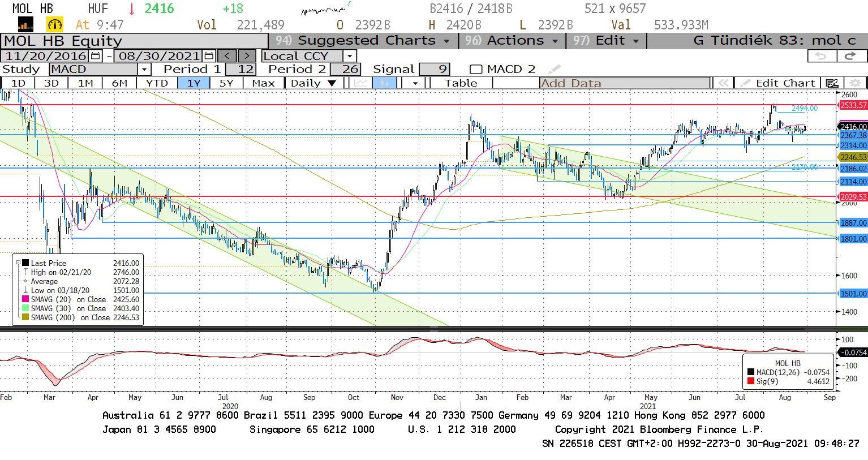Screen dimensions: 868x460
Task: Click the yellow gauge meter icon
Action: [x=55, y=24]
